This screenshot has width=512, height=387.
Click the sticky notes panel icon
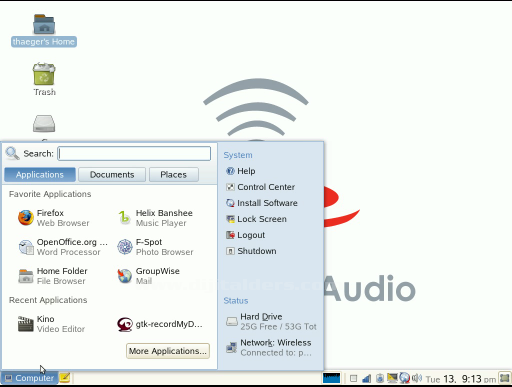tap(65, 378)
